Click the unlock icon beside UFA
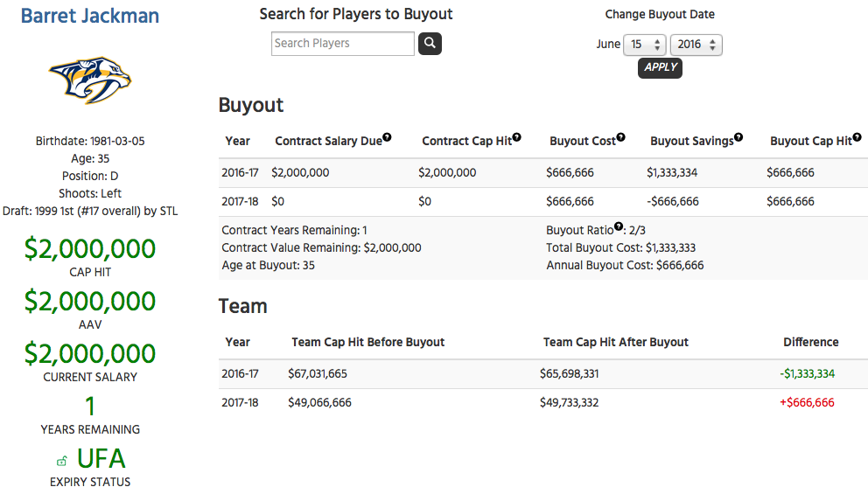Image resolution: width=868 pixels, height=494 pixels. [62, 461]
